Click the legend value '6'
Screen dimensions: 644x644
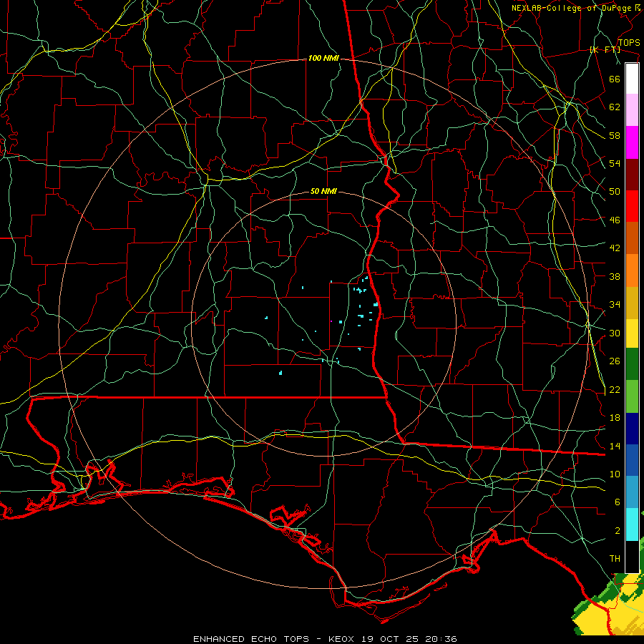[618, 502]
